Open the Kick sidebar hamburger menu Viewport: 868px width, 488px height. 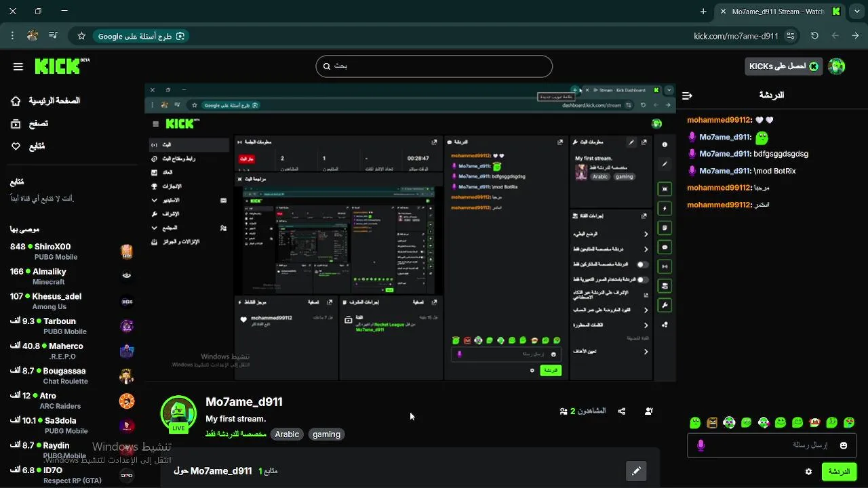pyautogui.click(x=18, y=66)
